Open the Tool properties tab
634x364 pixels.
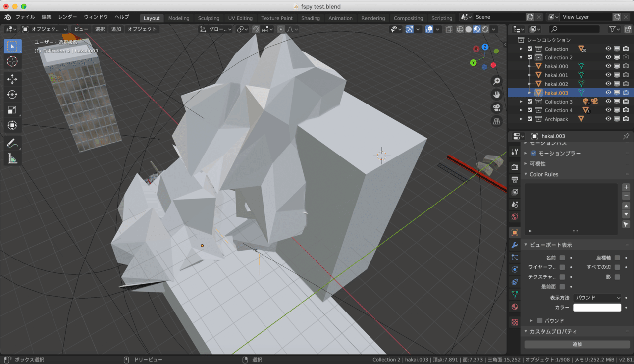click(515, 152)
